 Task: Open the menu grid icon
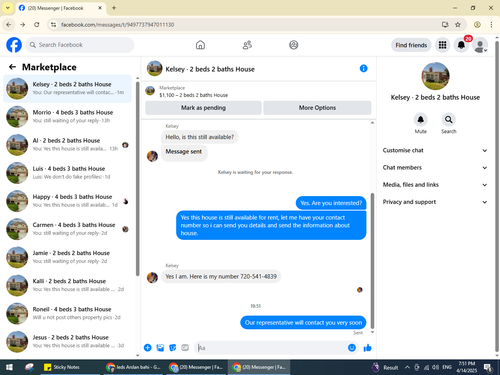pos(442,45)
